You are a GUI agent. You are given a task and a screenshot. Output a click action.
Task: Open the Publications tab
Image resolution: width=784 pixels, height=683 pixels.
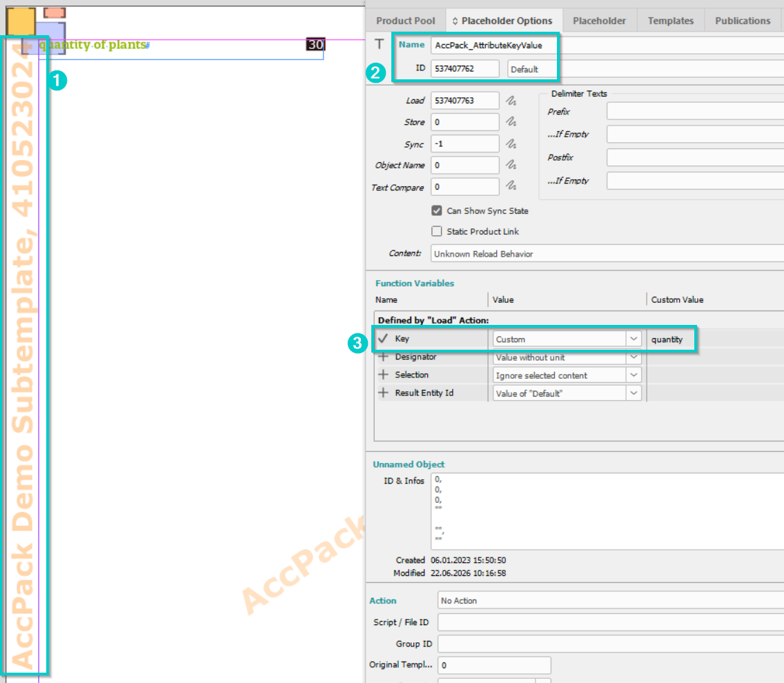[743, 21]
